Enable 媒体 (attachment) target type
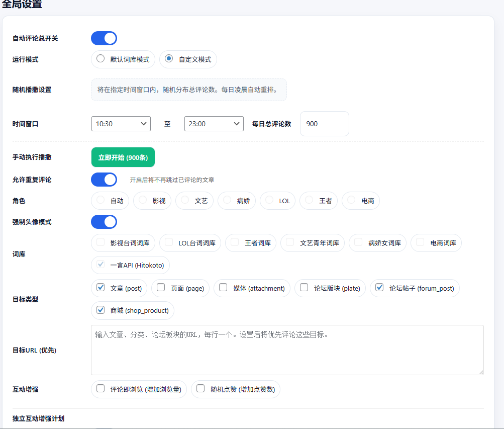 223,288
